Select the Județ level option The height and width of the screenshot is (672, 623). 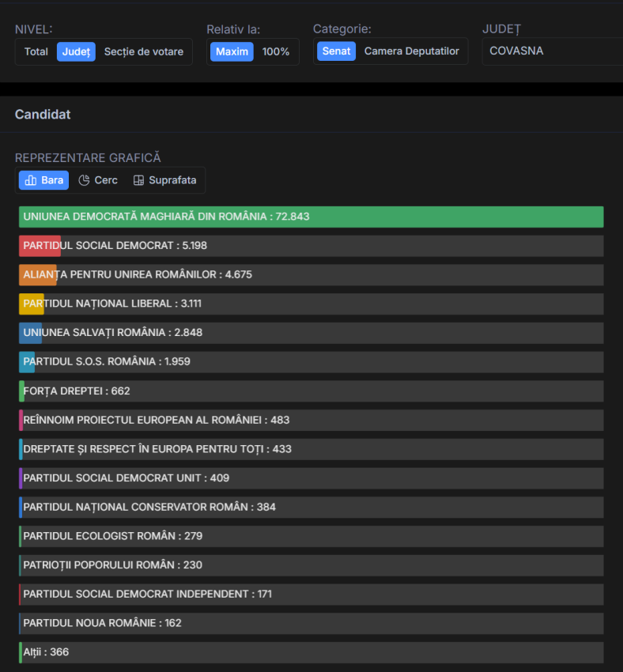click(x=76, y=52)
